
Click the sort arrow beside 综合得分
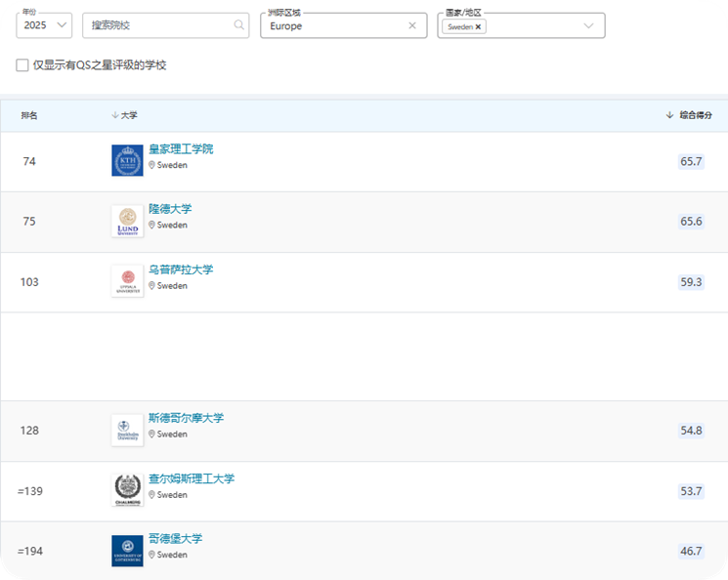(x=669, y=115)
